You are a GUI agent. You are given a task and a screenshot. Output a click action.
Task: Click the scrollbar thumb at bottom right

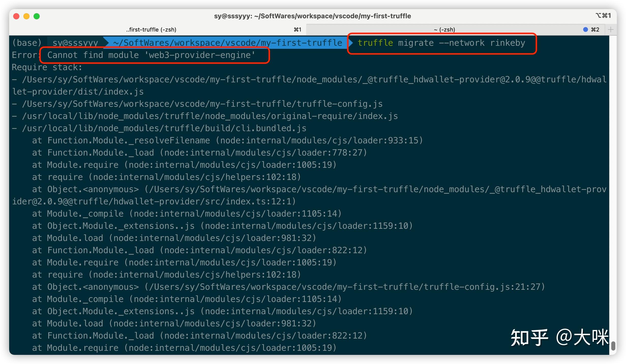[x=613, y=346]
